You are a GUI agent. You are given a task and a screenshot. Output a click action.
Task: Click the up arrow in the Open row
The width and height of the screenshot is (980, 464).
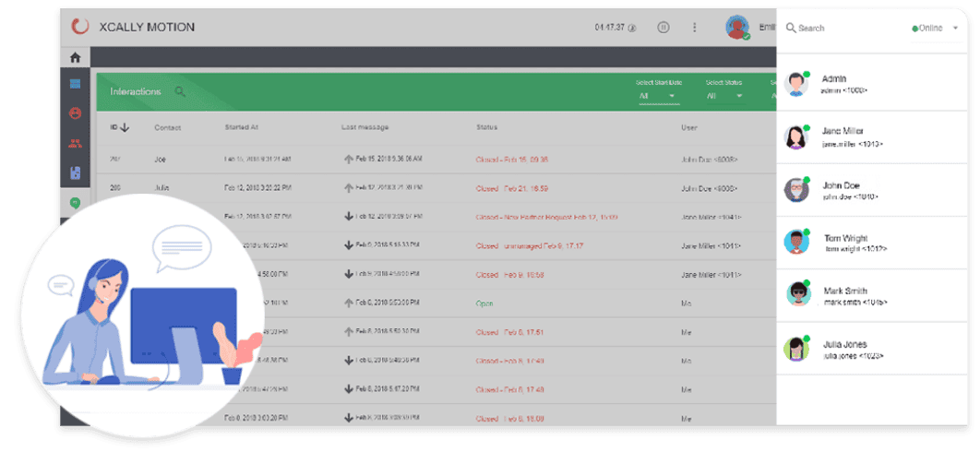tap(349, 303)
